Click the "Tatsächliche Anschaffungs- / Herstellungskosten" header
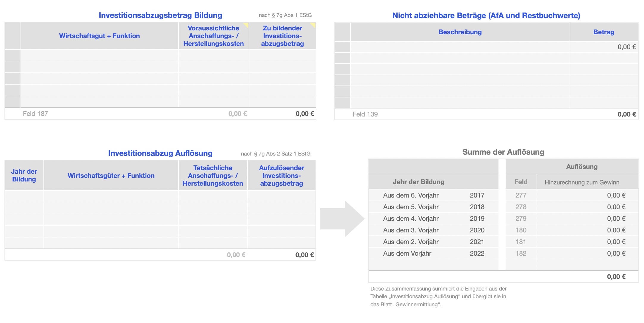 point(213,176)
